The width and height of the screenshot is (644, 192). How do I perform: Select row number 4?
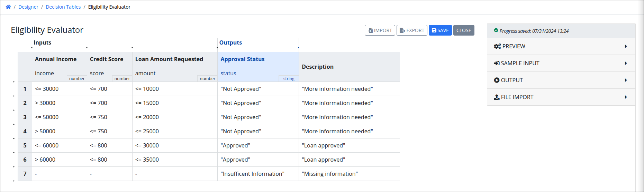[x=25, y=131]
